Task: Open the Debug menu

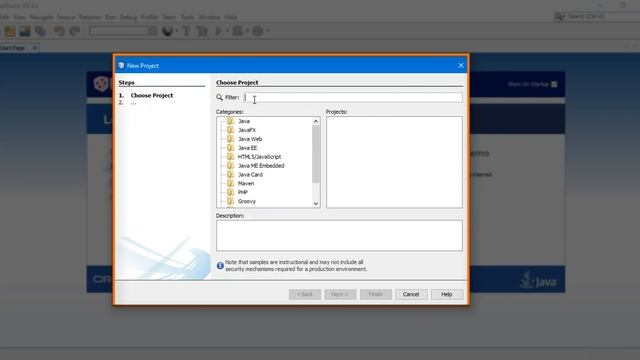Action: [x=128, y=18]
